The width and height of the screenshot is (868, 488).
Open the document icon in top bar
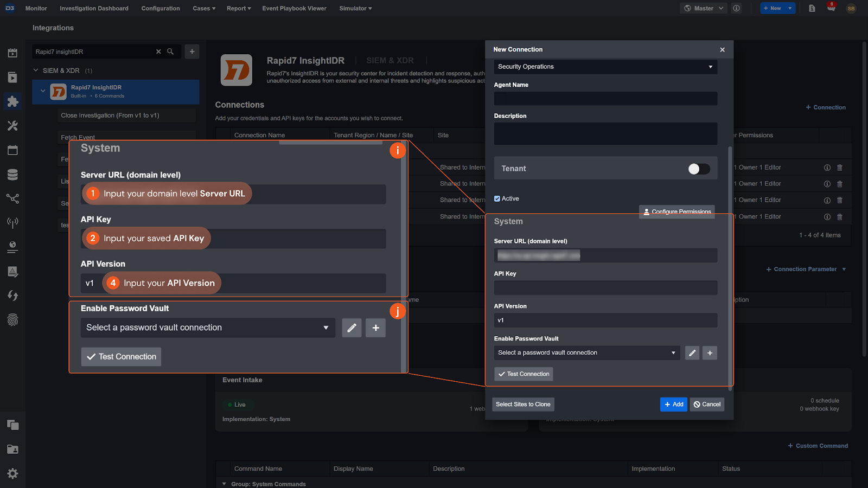click(x=812, y=8)
